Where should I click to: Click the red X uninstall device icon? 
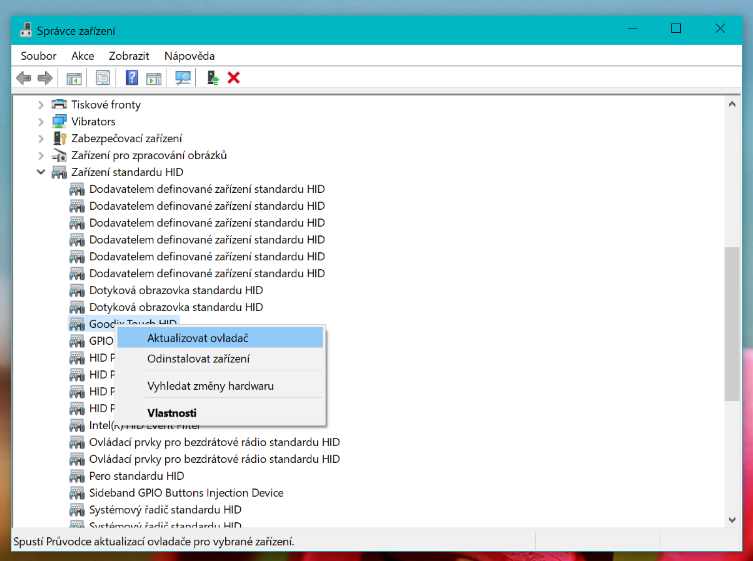click(x=234, y=78)
